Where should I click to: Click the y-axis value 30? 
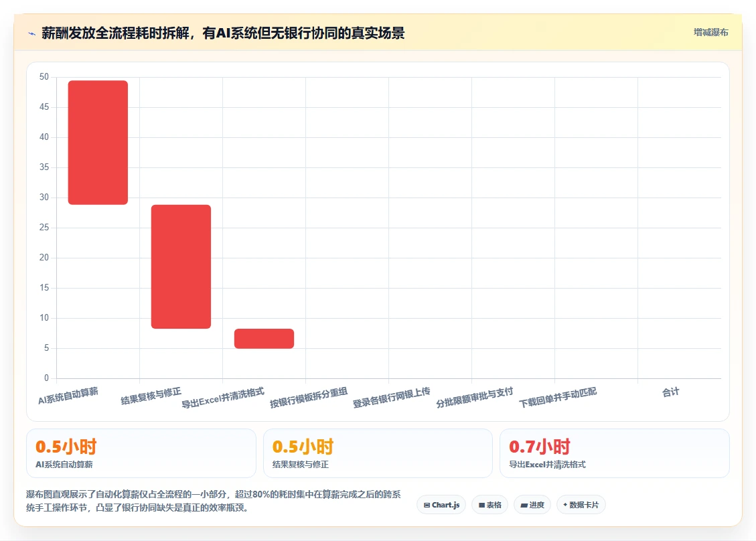[44, 198]
